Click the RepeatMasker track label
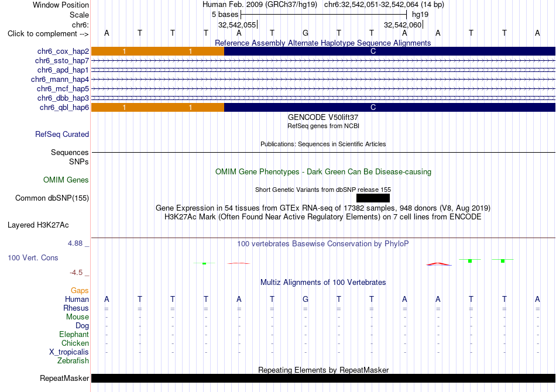Image resolution: width=556 pixels, height=392 pixels. [x=64, y=378]
